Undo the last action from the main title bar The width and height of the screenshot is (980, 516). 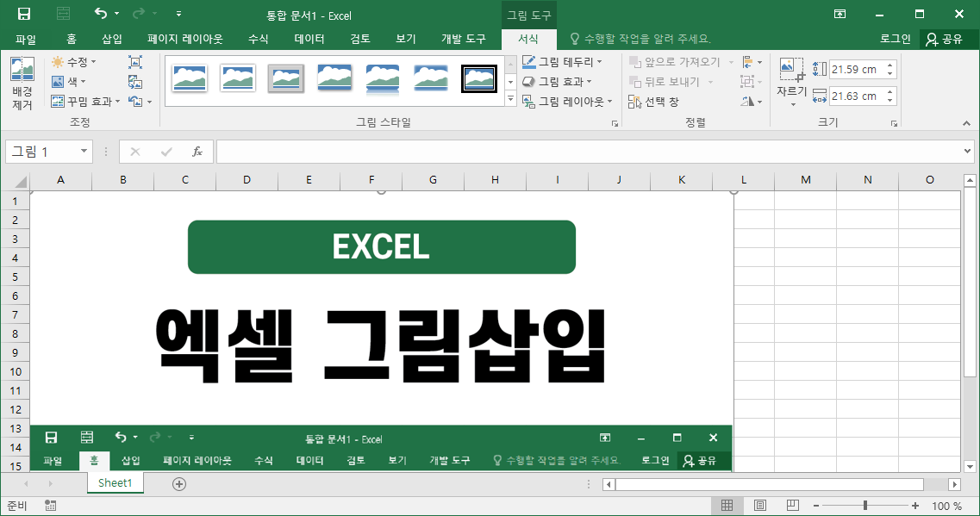click(x=100, y=13)
